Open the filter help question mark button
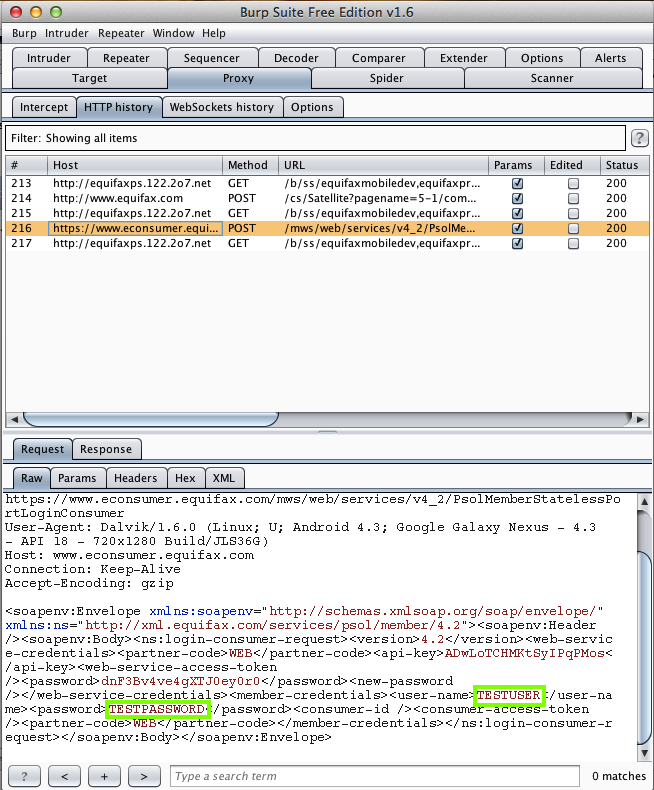This screenshot has height=790, width=654. [x=639, y=138]
